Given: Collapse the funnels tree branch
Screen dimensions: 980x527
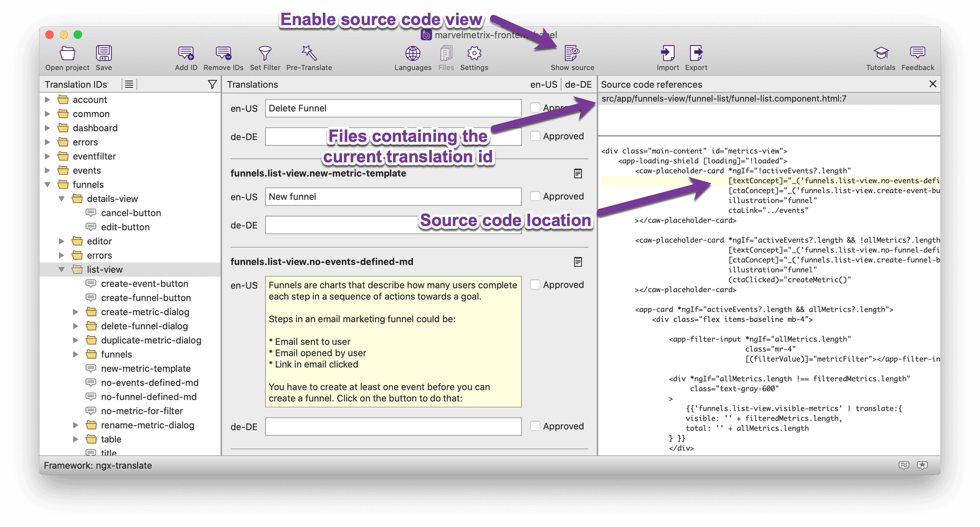Looking at the screenshot, I should [48, 185].
